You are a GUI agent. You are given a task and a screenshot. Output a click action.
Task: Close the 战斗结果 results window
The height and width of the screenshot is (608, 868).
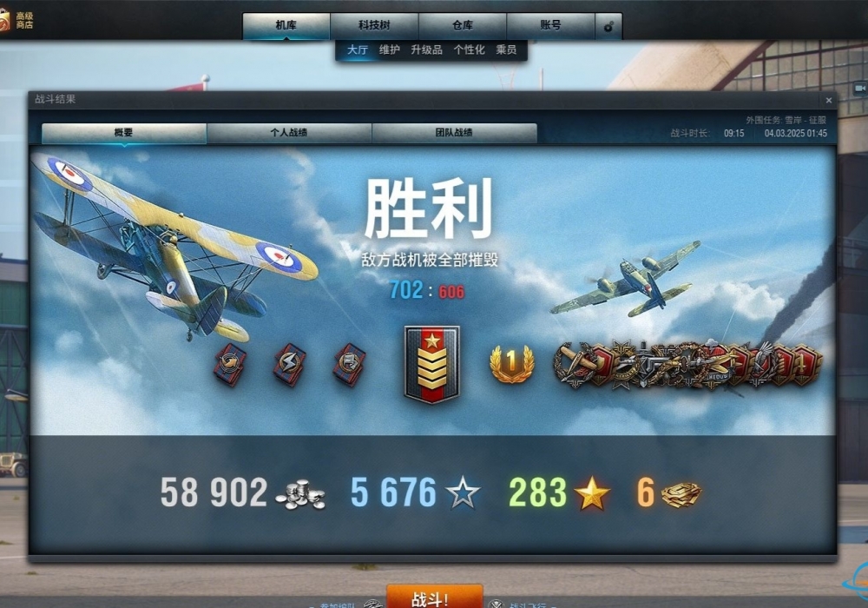point(829,100)
